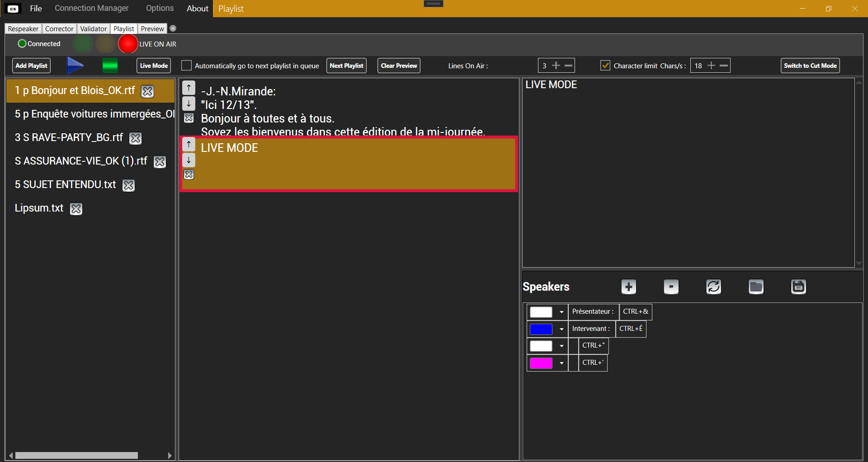Enable automatically go to next playlist
The height and width of the screenshot is (462, 868).
[186, 66]
